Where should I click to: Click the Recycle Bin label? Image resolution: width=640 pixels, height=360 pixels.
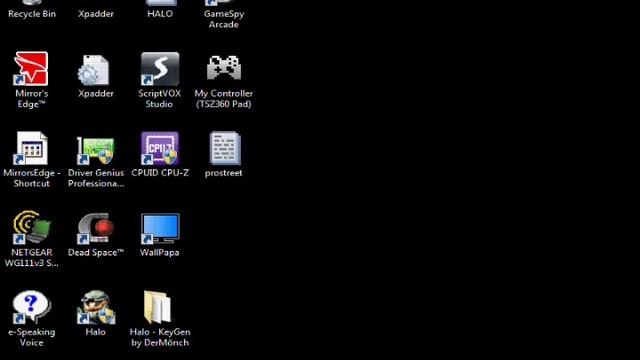(x=32, y=14)
